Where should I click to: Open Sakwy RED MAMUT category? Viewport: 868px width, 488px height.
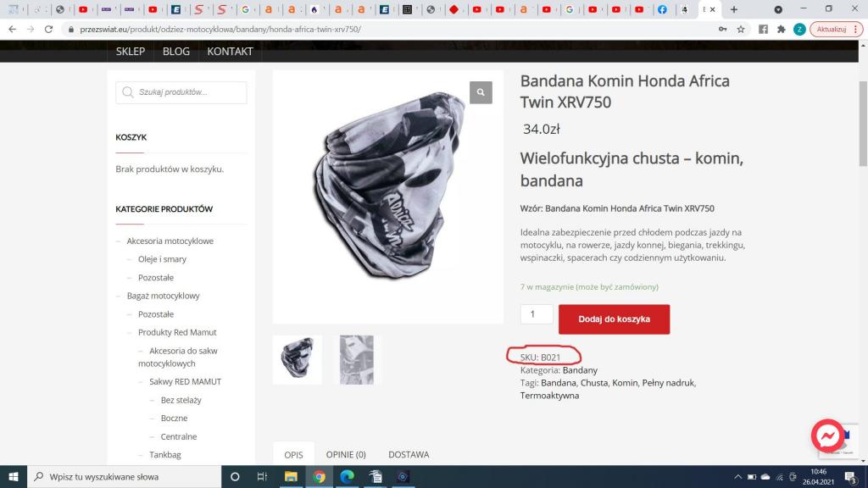pos(185,382)
